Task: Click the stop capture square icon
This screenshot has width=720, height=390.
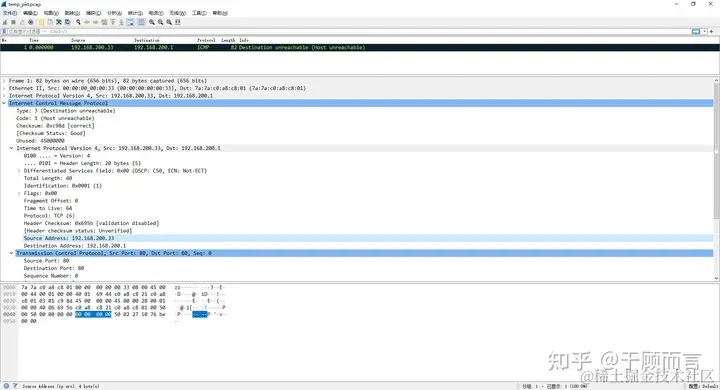Action: pyautogui.click(x=13, y=22)
